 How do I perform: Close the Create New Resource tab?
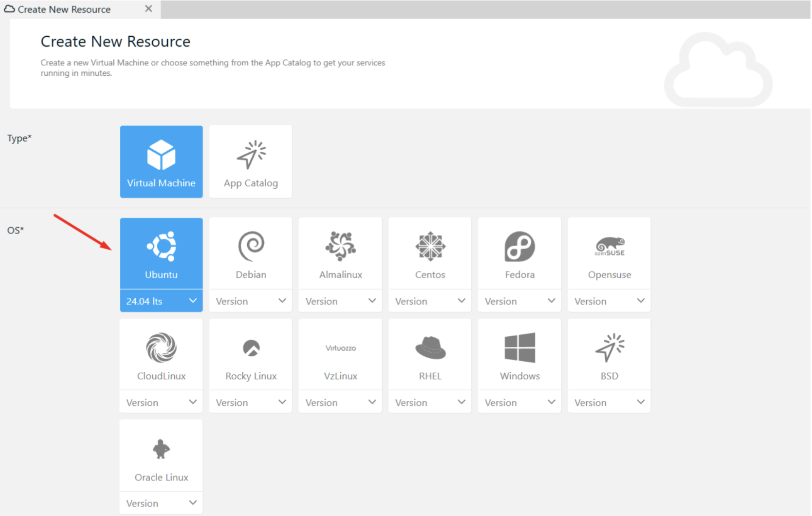[x=148, y=8]
